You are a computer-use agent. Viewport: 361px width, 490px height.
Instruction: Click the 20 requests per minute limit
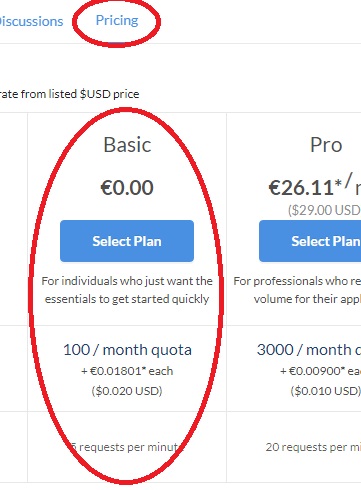pos(313,447)
